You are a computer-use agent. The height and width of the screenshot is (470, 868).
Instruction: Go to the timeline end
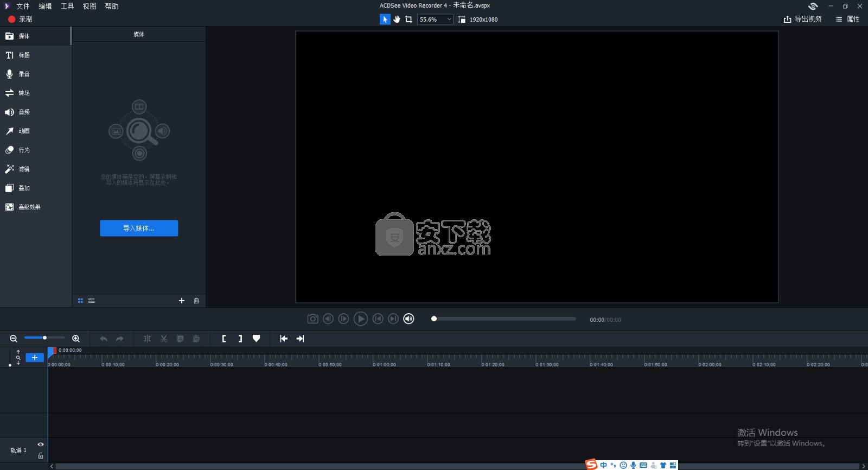[x=300, y=339]
